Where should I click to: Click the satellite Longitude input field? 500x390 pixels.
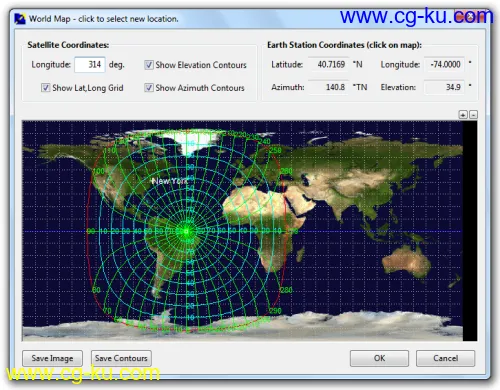(x=90, y=65)
